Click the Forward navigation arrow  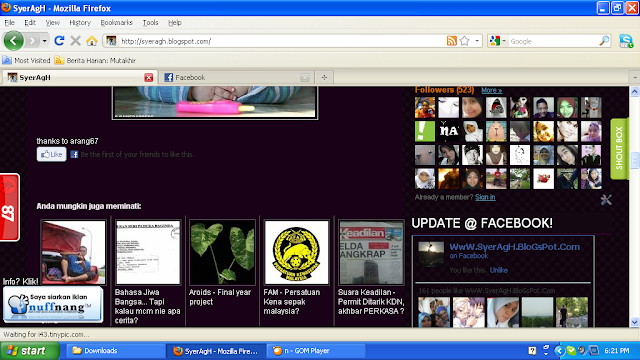[32, 41]
